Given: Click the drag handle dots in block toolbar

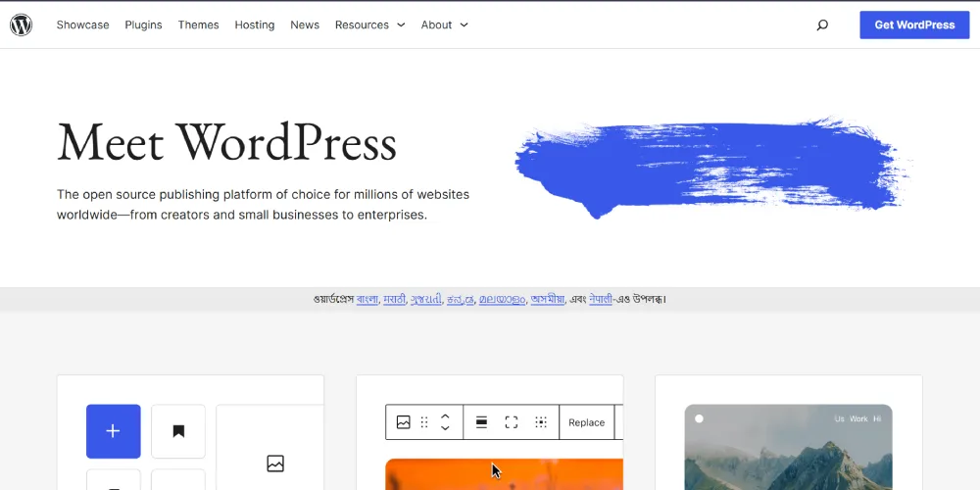Looking at the screenshot, I should pyautogui.click(x=424, y=422).
